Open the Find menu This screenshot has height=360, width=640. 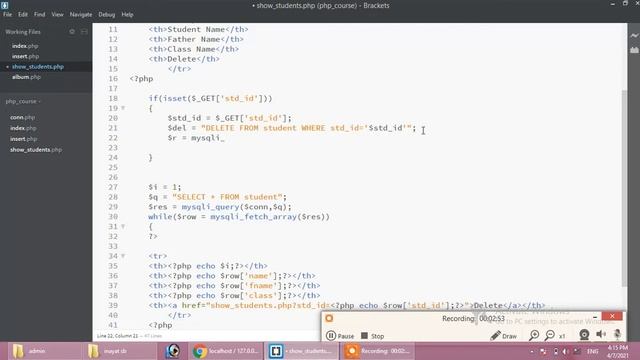coord(40,14)
